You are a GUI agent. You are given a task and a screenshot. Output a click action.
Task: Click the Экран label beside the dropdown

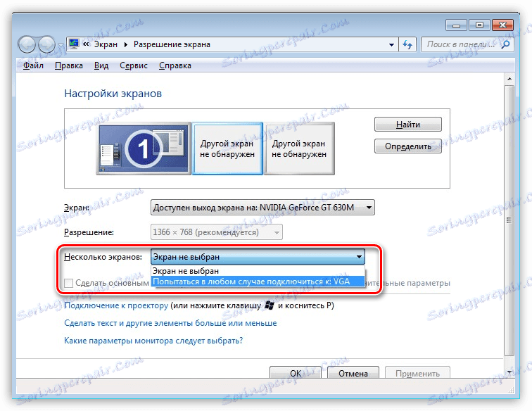pyautogui.click(x=77, y=208)
